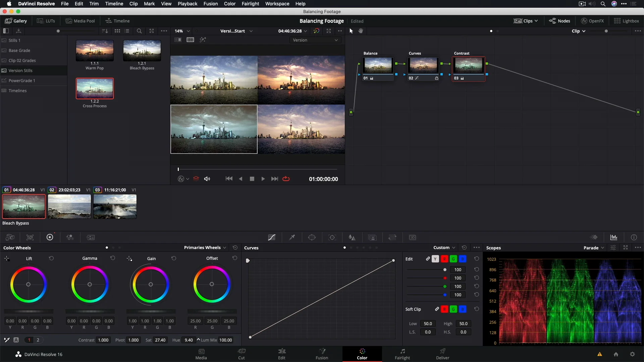The width and height of the screenshot is (644, 362).
Task: Open the Nodes panel button
Action: coord(559,21)
